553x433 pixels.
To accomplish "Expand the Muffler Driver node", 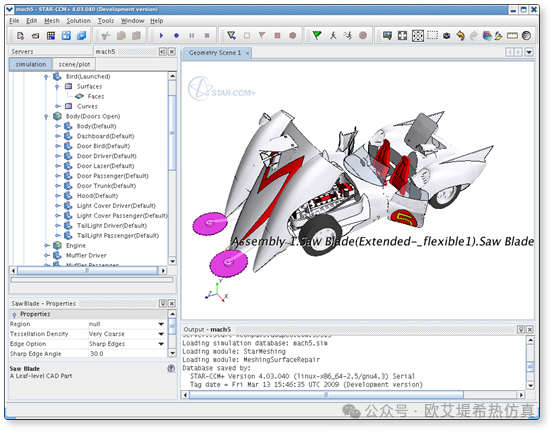I will 47,255.
